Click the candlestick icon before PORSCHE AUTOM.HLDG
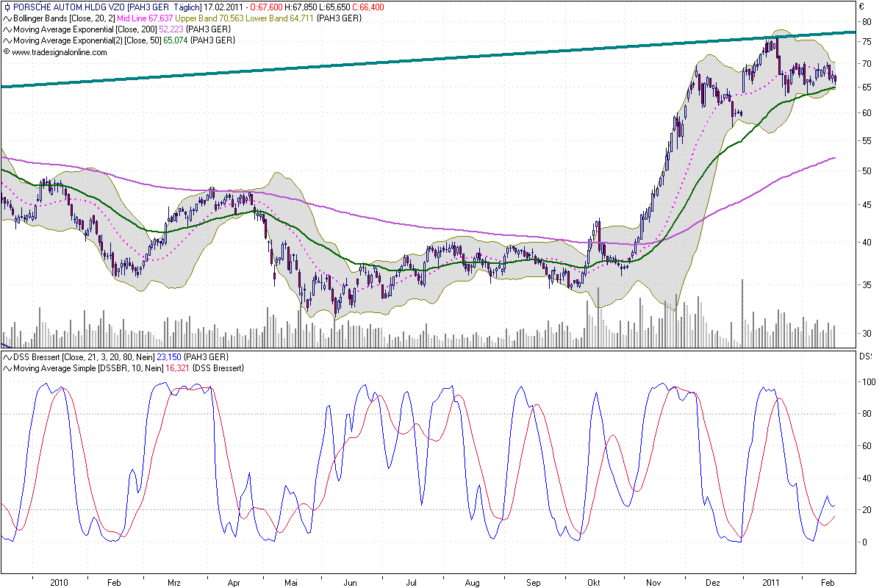 pos(7,7)
